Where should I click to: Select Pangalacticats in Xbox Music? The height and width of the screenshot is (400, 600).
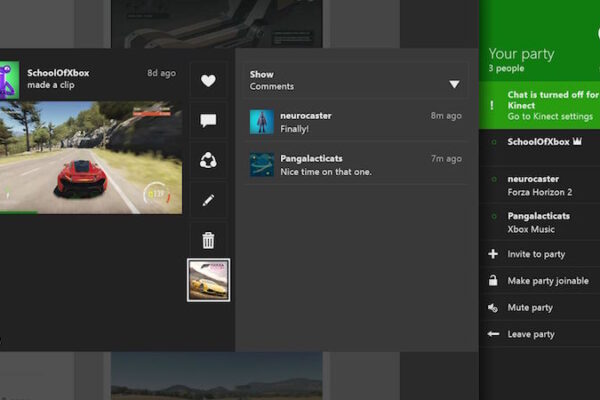coord(540,222)
